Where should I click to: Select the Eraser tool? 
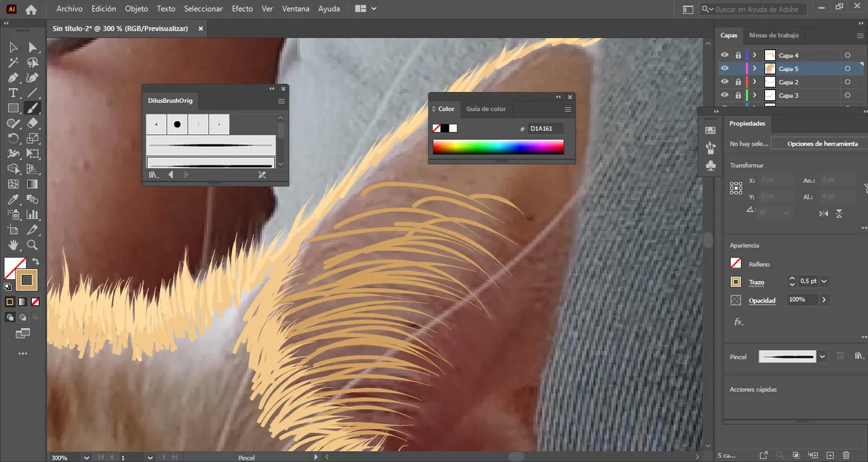[x=32, y=123]
